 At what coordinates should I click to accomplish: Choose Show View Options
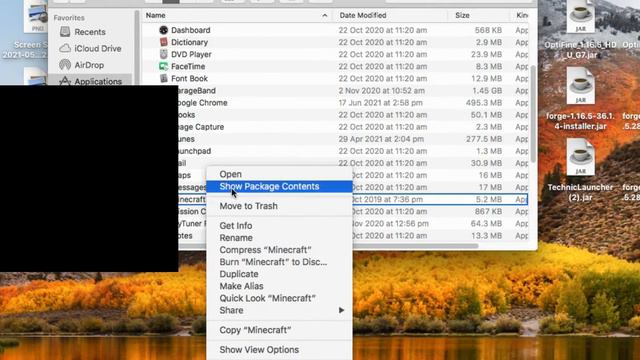tap(259, 350)
